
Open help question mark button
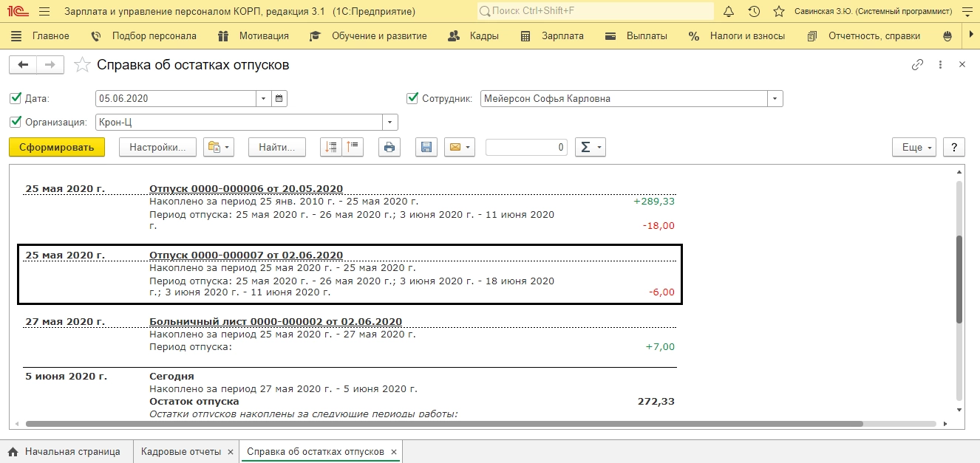pyautogui.click(x=954, y=147)
